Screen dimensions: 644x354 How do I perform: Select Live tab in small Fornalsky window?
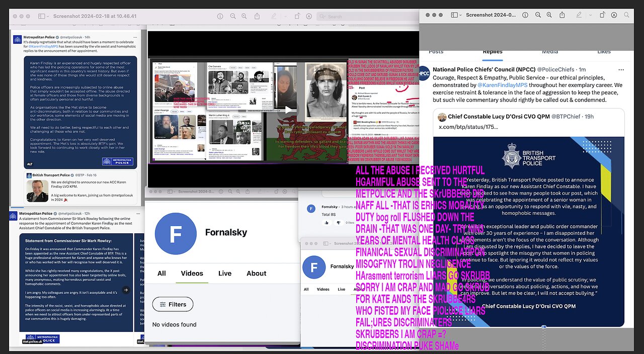tap(342, 289)
